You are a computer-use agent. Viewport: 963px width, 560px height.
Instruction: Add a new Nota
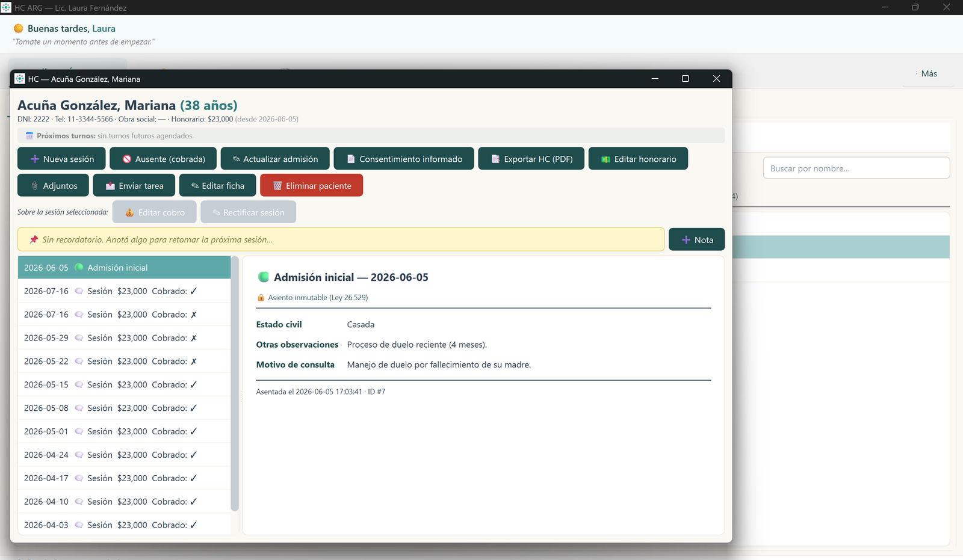(696, 239)
